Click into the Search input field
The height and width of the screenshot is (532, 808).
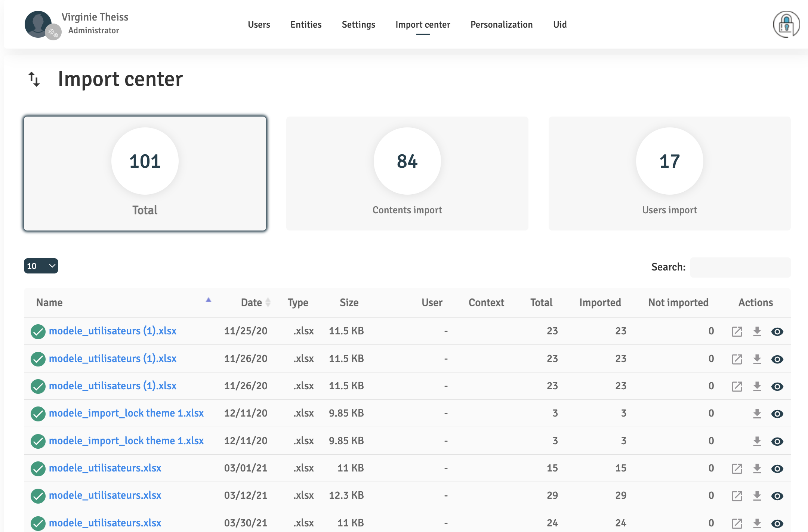(740, 267)
